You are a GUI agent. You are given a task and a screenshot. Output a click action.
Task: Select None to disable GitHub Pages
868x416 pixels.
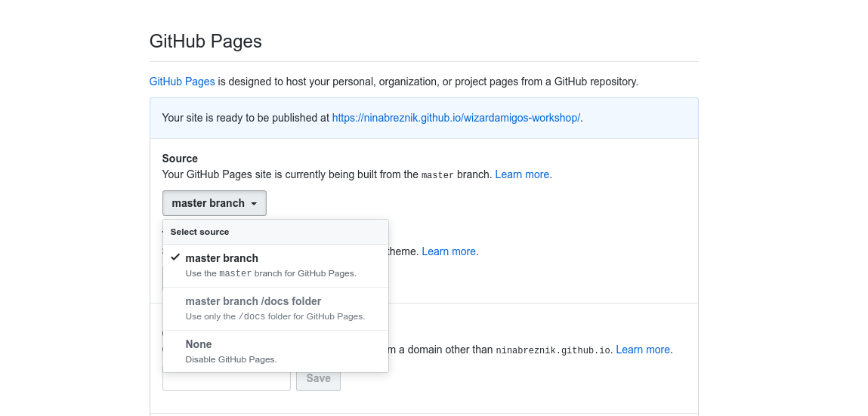click(276, 351)
